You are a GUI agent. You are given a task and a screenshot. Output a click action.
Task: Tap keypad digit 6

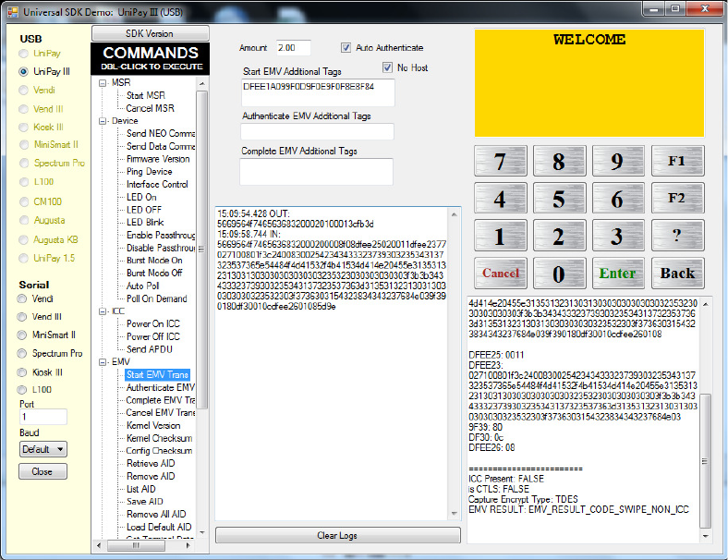click(618, 199)
